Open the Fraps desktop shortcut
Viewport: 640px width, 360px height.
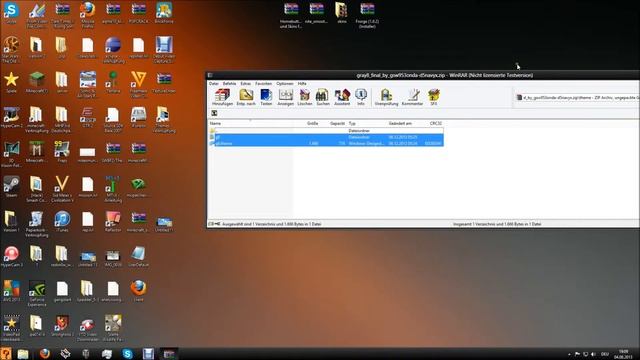(x=62, y=152)
